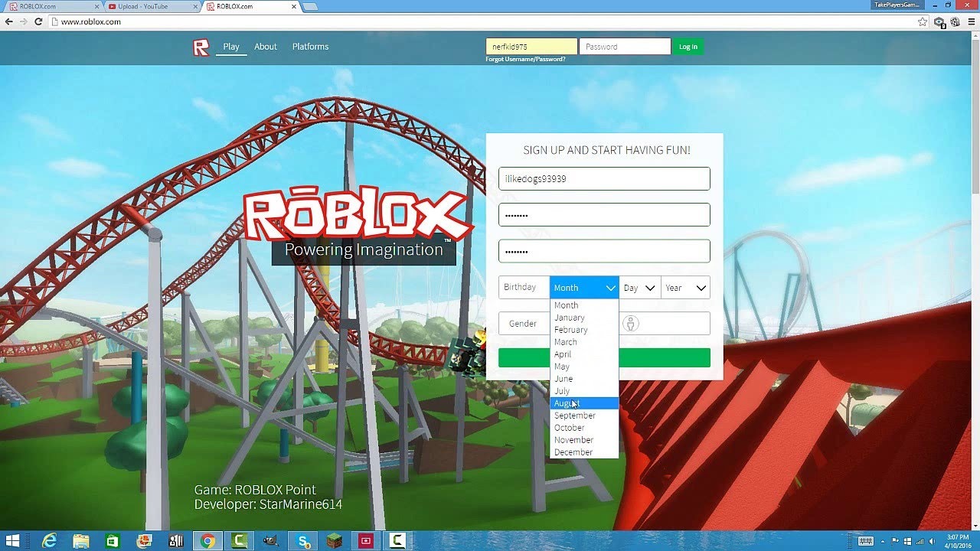Bookmark this page with the star icon
This screenshot has height=551, width=980.
click(923, 22)
